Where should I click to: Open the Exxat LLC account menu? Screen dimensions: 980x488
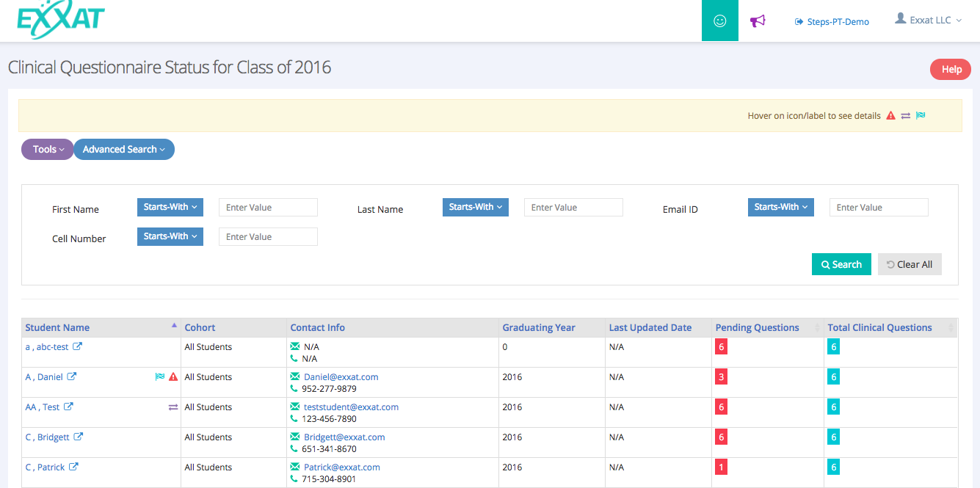pos(927,21)
